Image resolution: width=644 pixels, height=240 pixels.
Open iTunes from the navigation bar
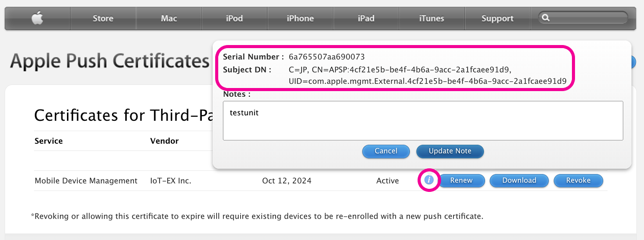click(431, 18)
